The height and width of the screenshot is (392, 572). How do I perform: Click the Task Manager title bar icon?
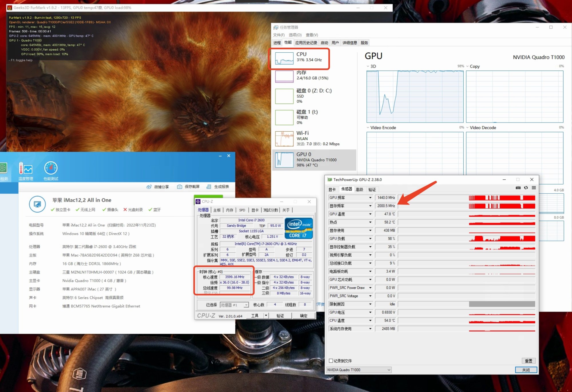(x=276, y=27)
